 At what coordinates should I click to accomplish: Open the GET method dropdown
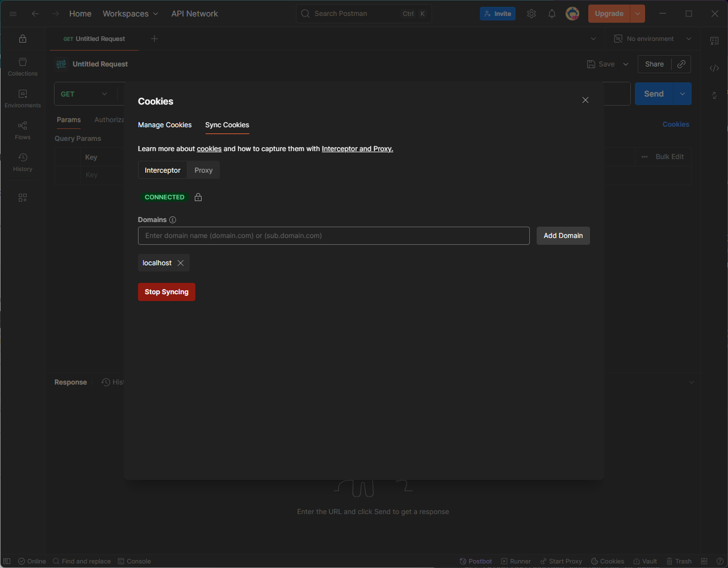click(x=84, y=94)
